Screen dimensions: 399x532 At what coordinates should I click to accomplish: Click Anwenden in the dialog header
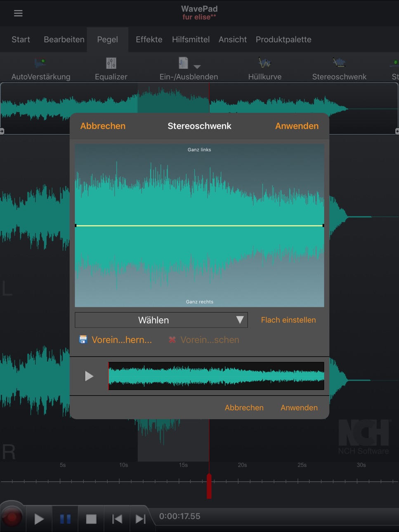click(297, 126)
